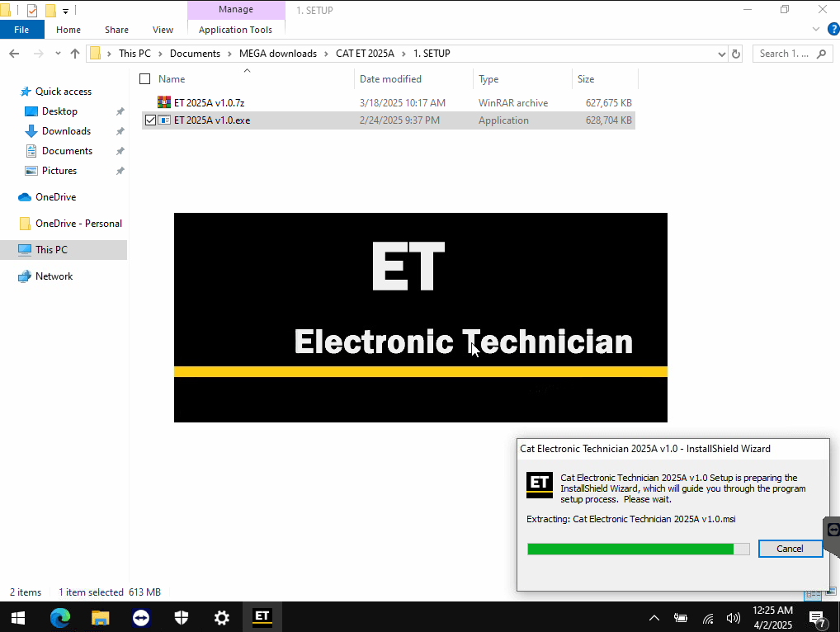This screenshot has height=632, width=840.
Task: Sort files by Type column
Action: click(x=488, y=78)
